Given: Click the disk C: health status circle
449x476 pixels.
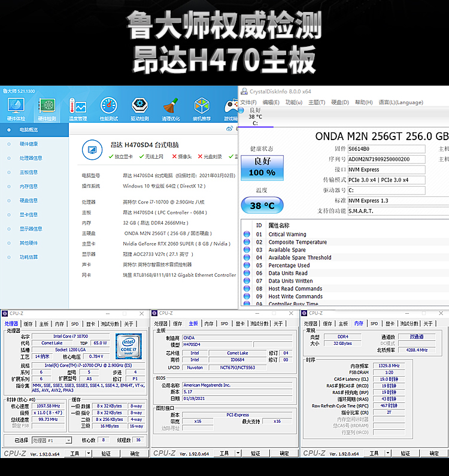Looking at the screenshot, I should [241, 110].
